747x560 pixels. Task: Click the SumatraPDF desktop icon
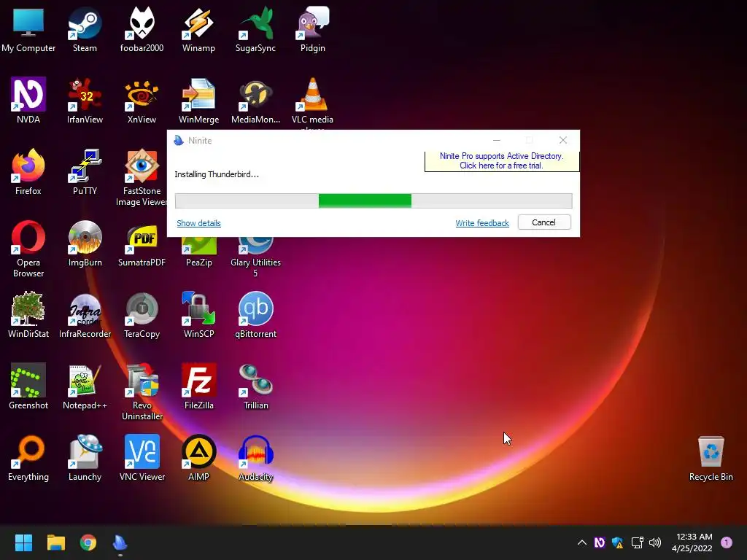coord(142,244)
